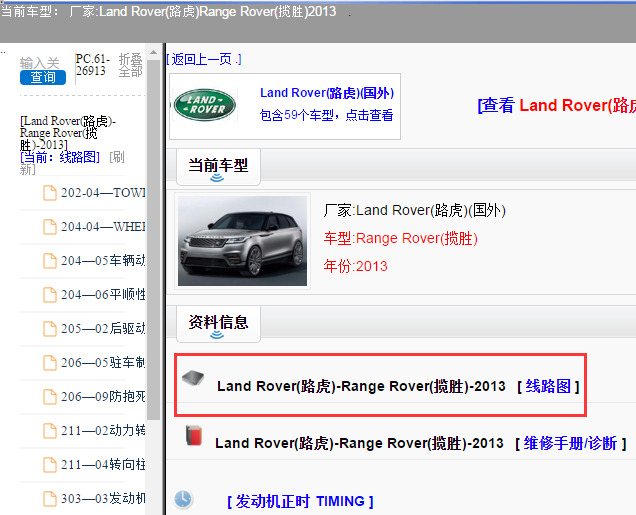Screen dimensions: 636x515
Task: Open tree item 206—09防抱死
Action: tap(103, 396)
